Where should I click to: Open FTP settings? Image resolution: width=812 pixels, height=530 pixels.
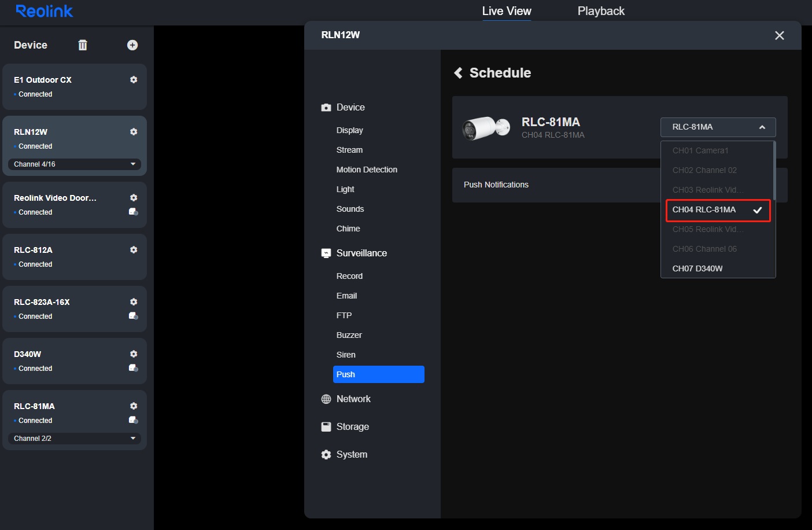pyautogui.click(x=344, y=315)
